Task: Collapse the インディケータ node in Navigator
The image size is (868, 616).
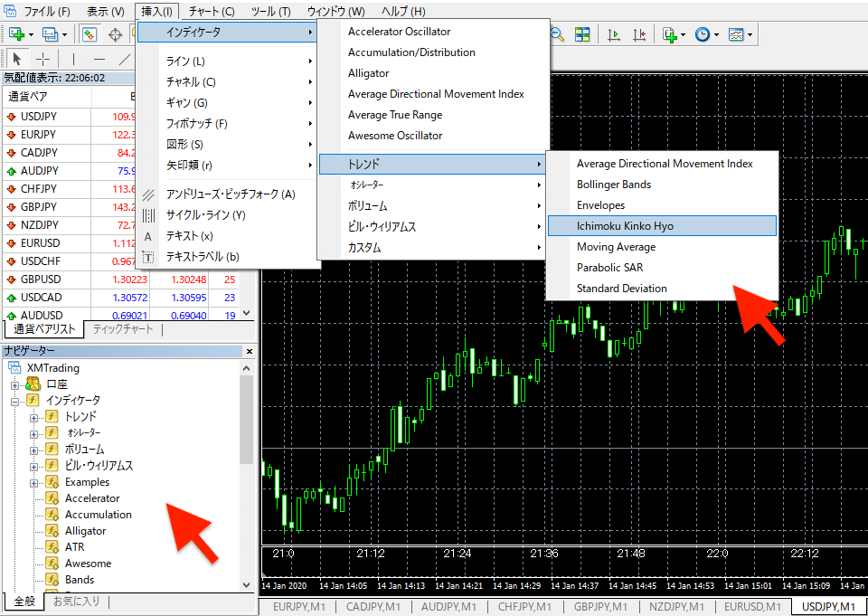Action: click(x=15, y=401)
